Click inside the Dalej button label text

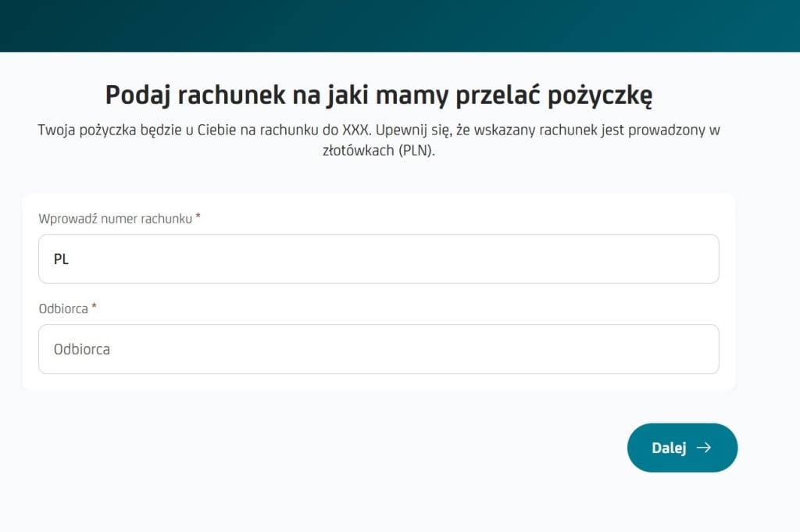669,447
